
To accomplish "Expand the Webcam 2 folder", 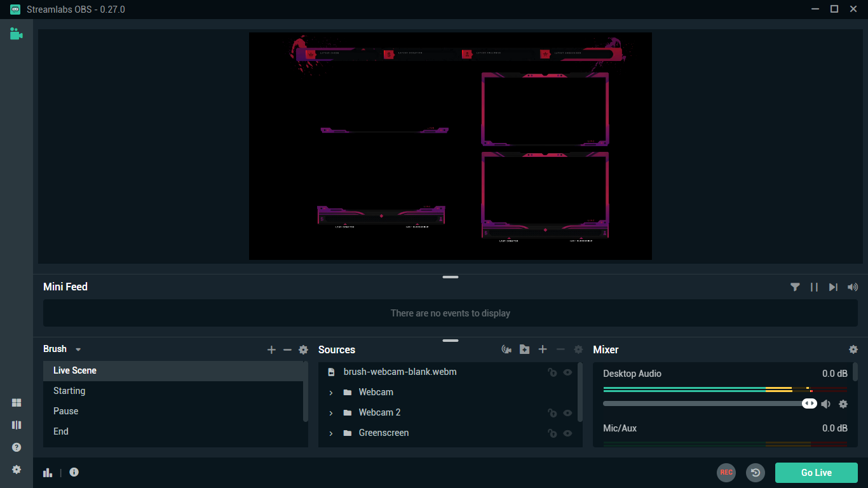I will 331,413.
